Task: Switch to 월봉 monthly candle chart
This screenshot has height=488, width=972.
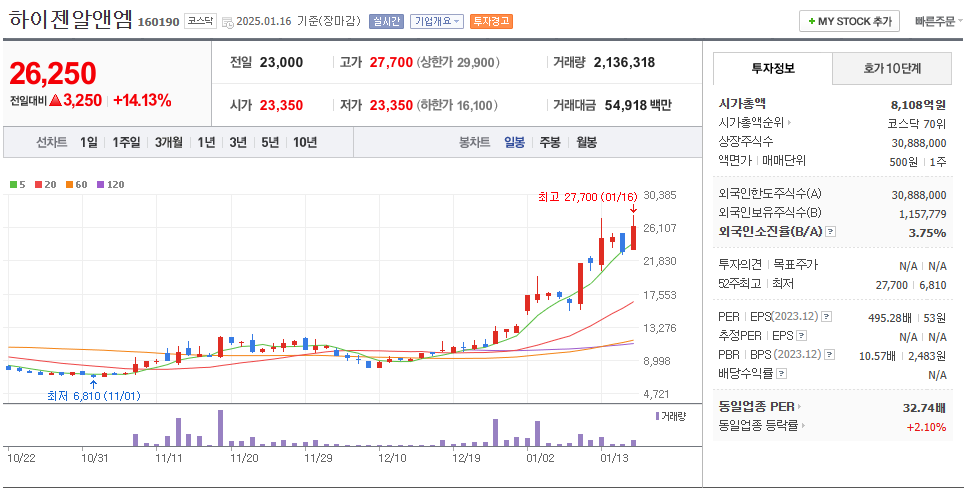Action: tap(585, 142)
